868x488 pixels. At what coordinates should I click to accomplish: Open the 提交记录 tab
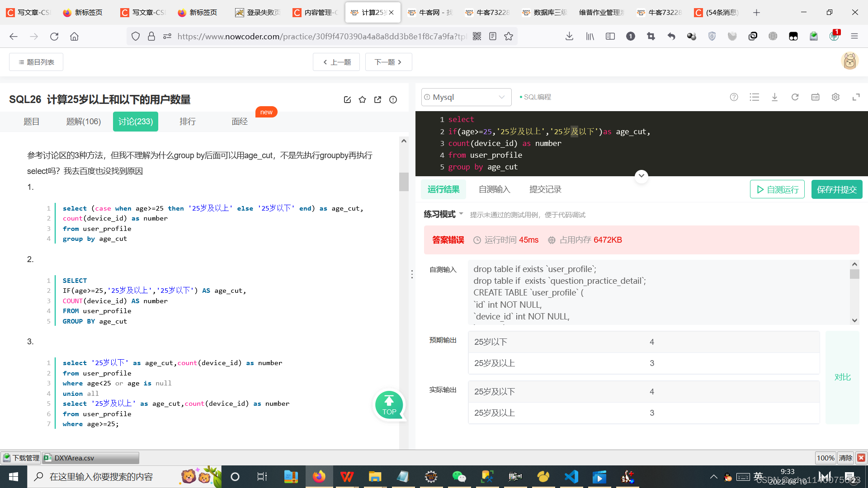click(x=545, y=189)
